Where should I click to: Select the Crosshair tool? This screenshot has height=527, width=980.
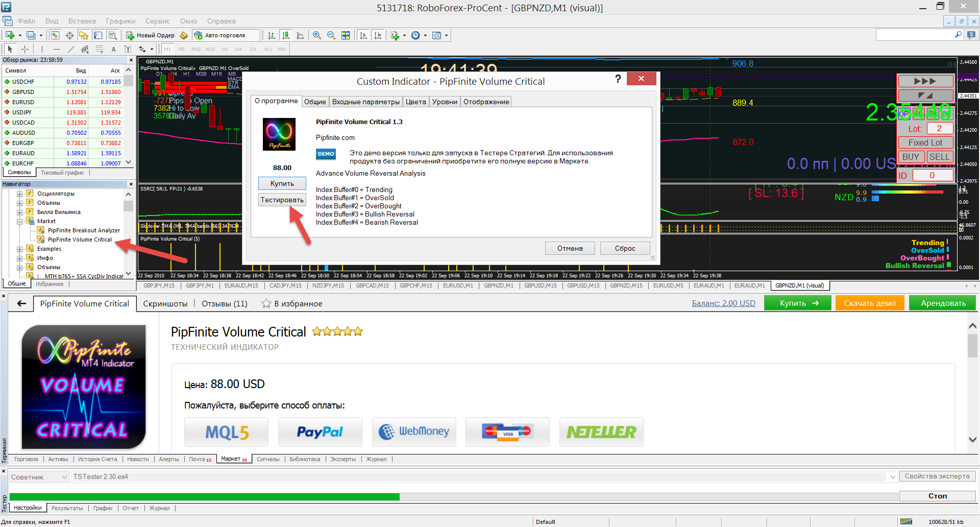tap(24, 49)
